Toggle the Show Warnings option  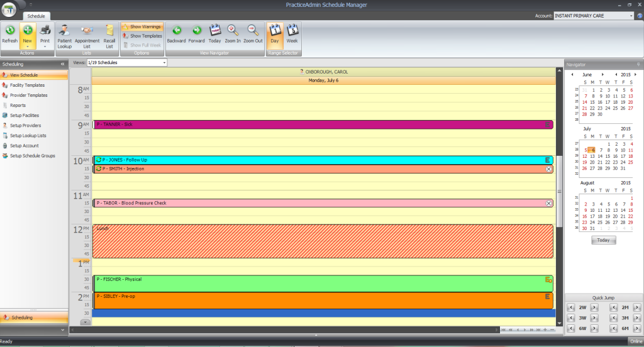[x=142, y=27]
